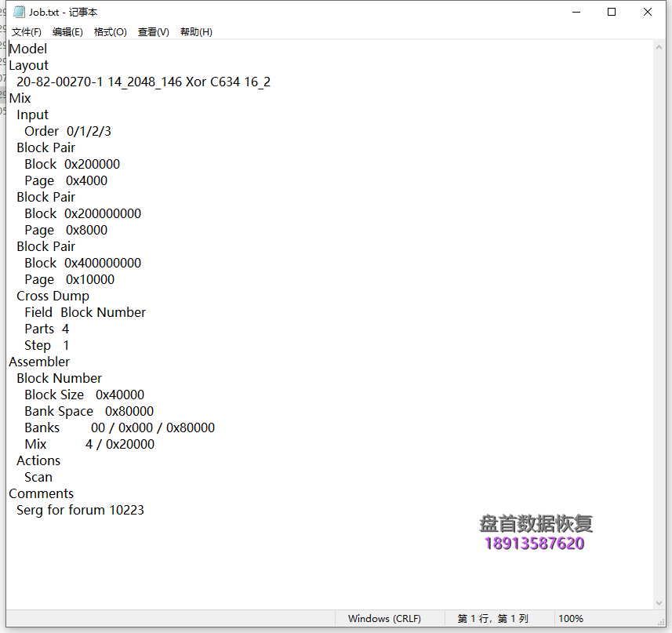Close the Job.txt Notepad window

coord(648,12)
